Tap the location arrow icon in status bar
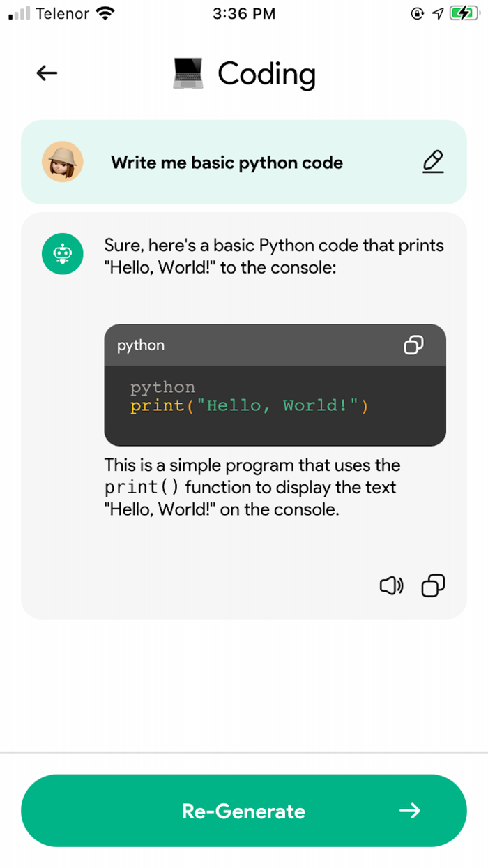 click(439, 12)
